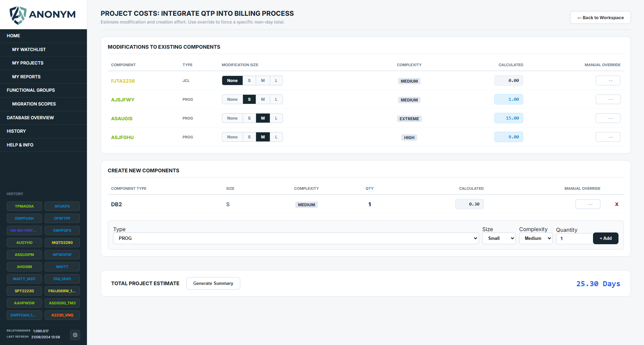Open HA-BO-FINT history chip
Viewport: 644px width, 345px height.
tap(24, 230)
